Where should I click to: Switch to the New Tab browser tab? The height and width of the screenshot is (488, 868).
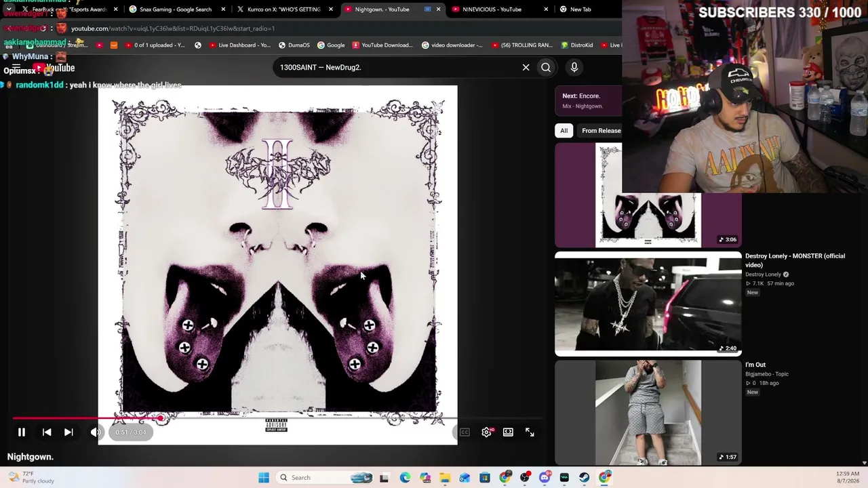click(580, 9)
